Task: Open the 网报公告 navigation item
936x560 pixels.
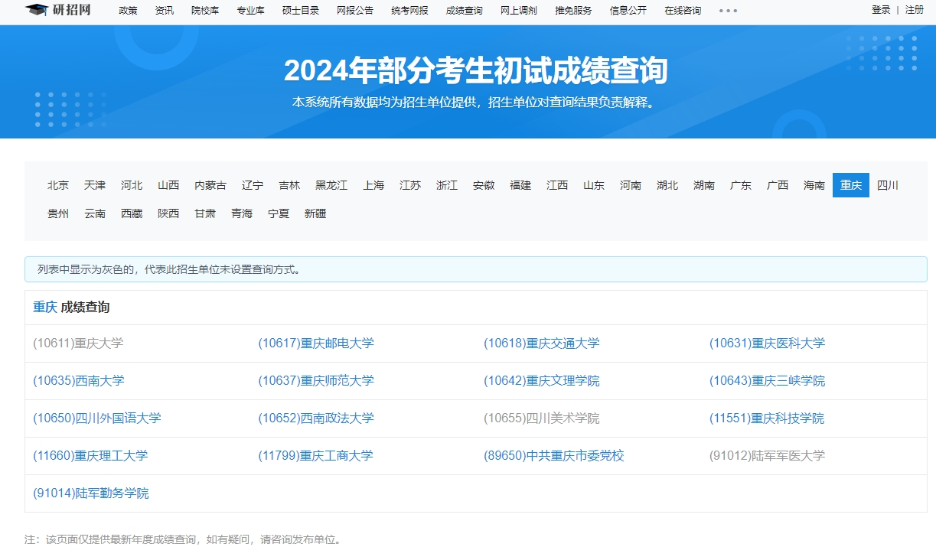Action: click(x=355, y=11)
